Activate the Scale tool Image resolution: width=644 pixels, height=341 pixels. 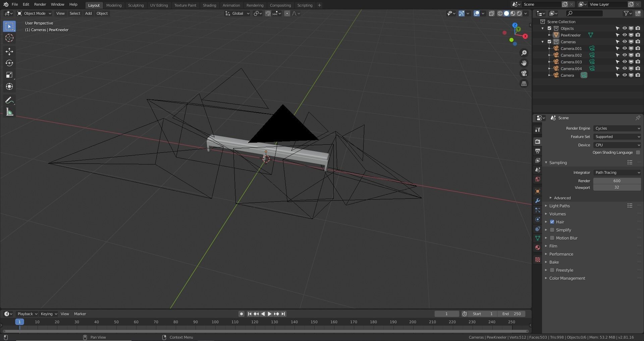click(x=9, y=75)
